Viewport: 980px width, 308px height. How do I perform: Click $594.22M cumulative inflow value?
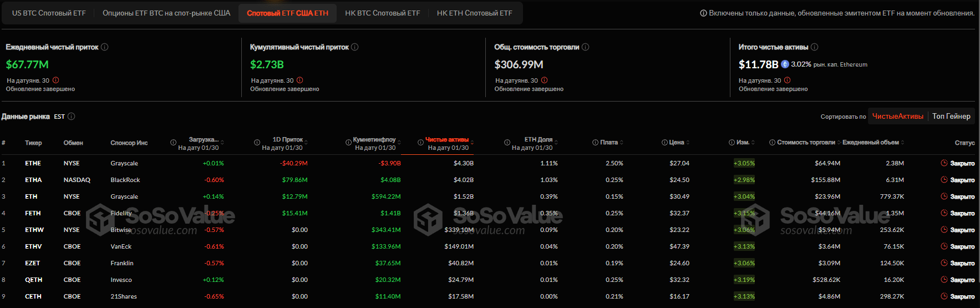coord(386,196)
